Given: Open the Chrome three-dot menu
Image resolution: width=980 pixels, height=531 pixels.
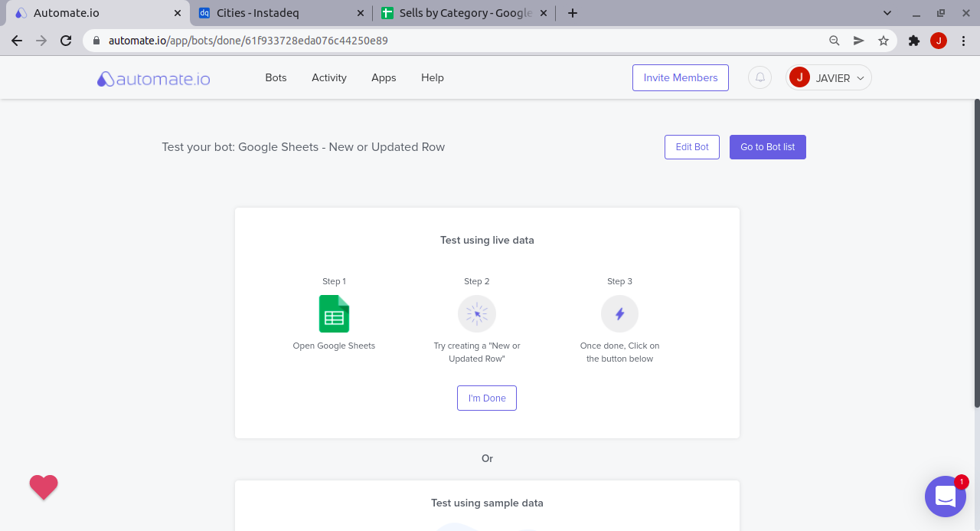Looking at the screenshot, I should coord(962,41).
